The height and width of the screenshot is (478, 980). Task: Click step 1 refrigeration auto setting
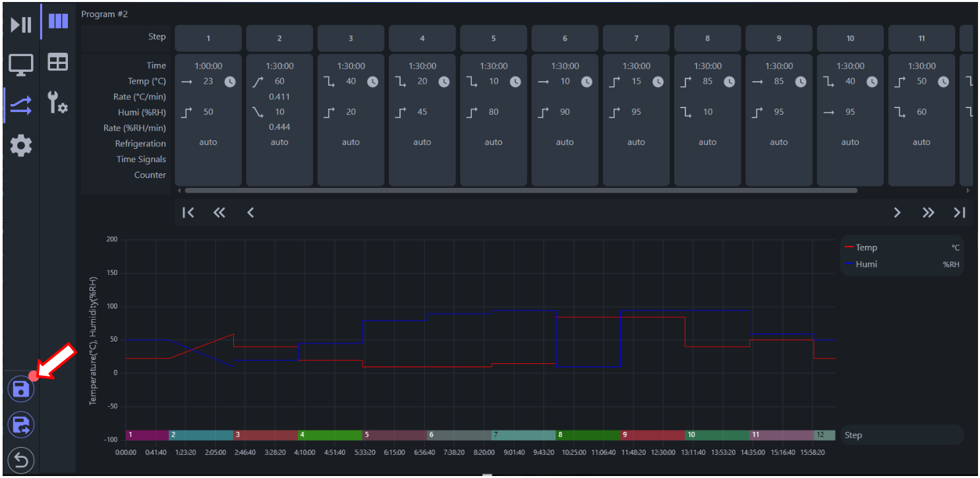[208, 142]
